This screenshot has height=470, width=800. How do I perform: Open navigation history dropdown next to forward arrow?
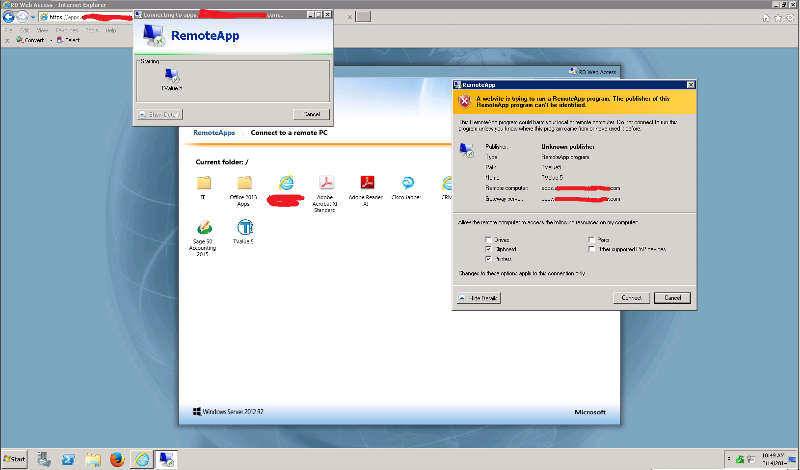coord(33,17)
